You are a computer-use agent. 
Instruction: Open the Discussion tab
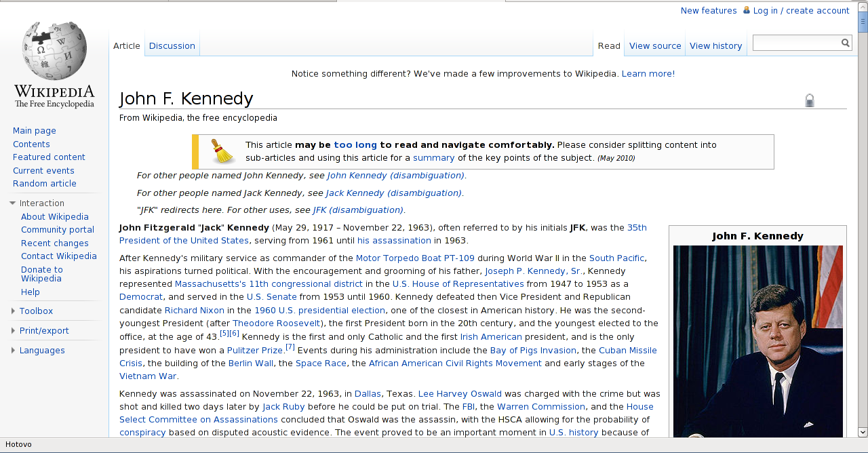coord(172,46)
